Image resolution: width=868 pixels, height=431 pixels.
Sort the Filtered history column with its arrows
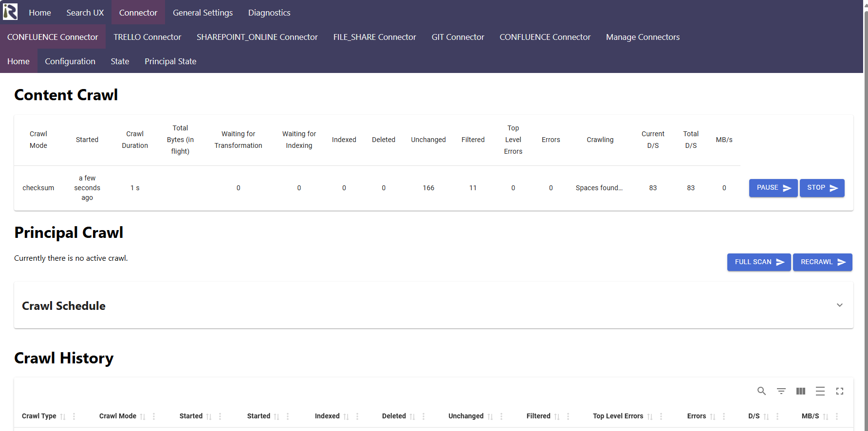(x=557, y=416)
